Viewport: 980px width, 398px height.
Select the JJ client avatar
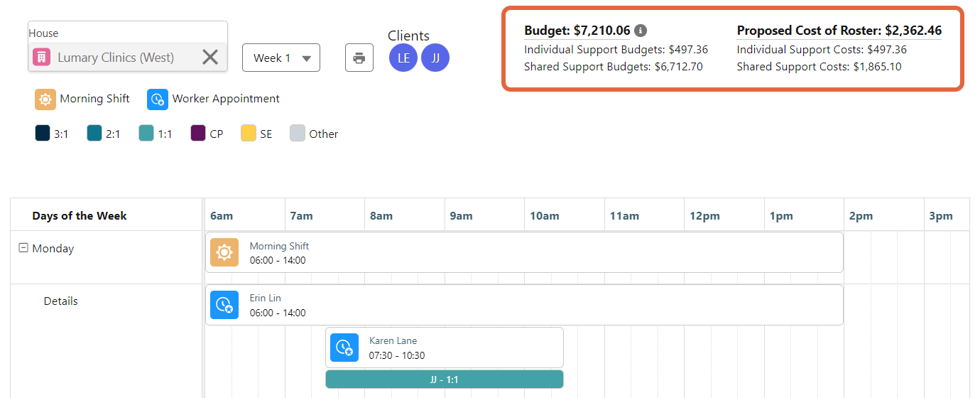pos(435,58)
